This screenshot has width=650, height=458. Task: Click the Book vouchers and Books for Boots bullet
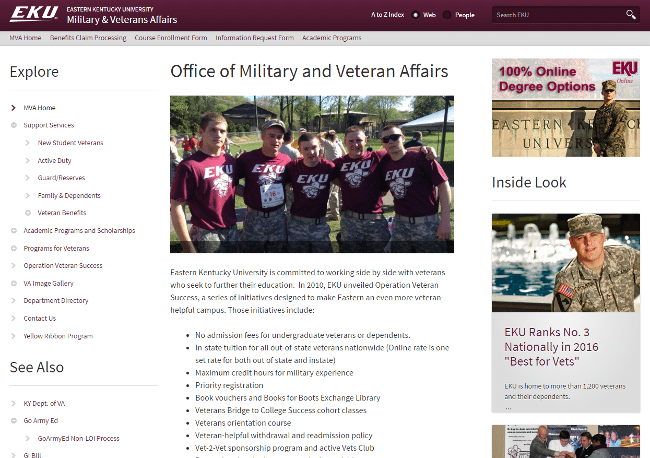[288, 398]
